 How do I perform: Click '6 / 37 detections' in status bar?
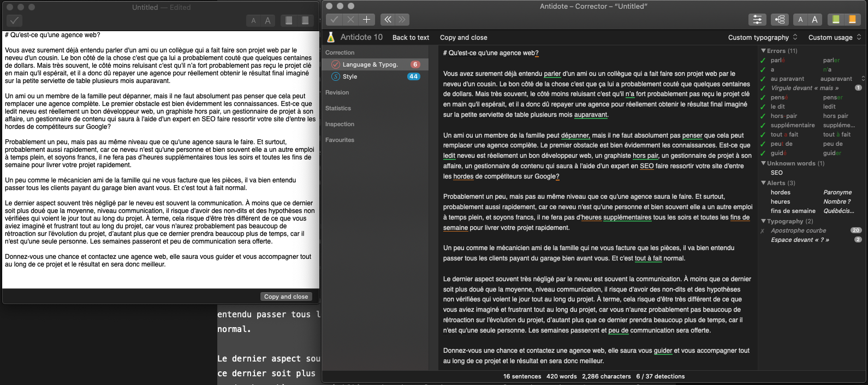click(660, 376)
